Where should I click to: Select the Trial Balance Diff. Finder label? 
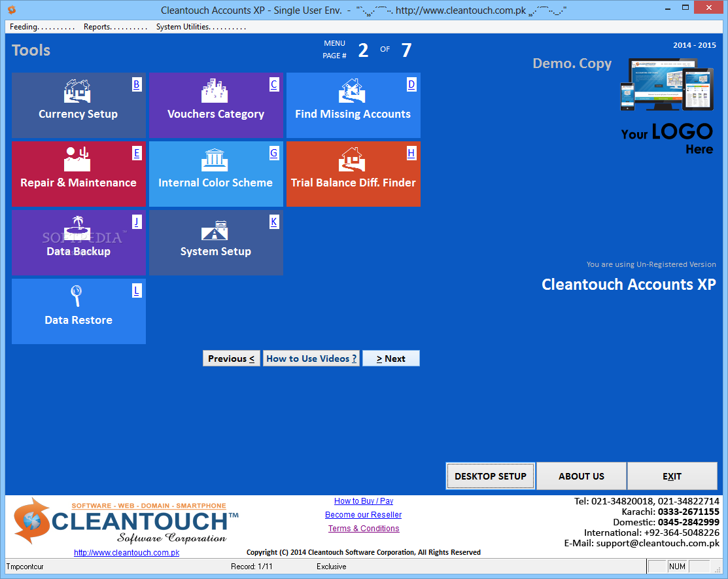click(x=353, y=183)
